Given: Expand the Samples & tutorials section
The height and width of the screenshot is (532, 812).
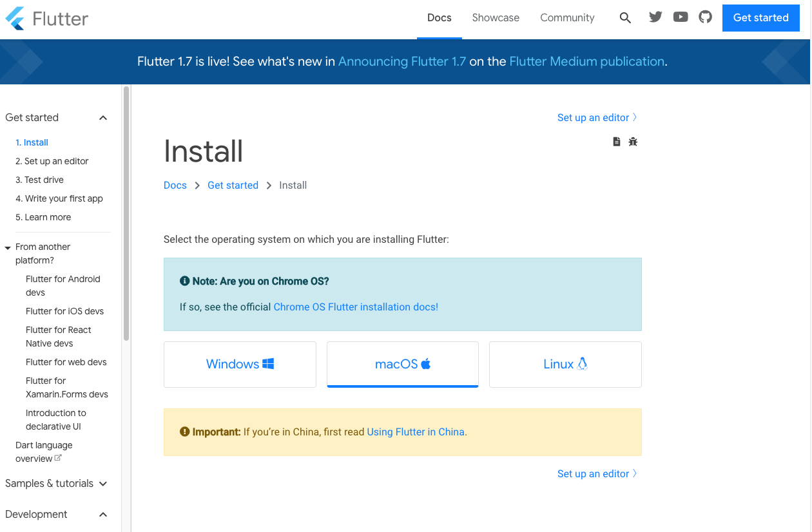Looking at the screenshot, I should [x=103, y=484].
